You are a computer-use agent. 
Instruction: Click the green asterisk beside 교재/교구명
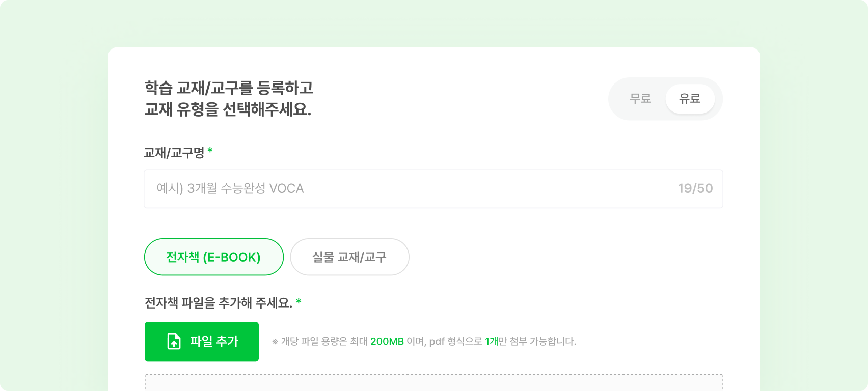point(210,151)
